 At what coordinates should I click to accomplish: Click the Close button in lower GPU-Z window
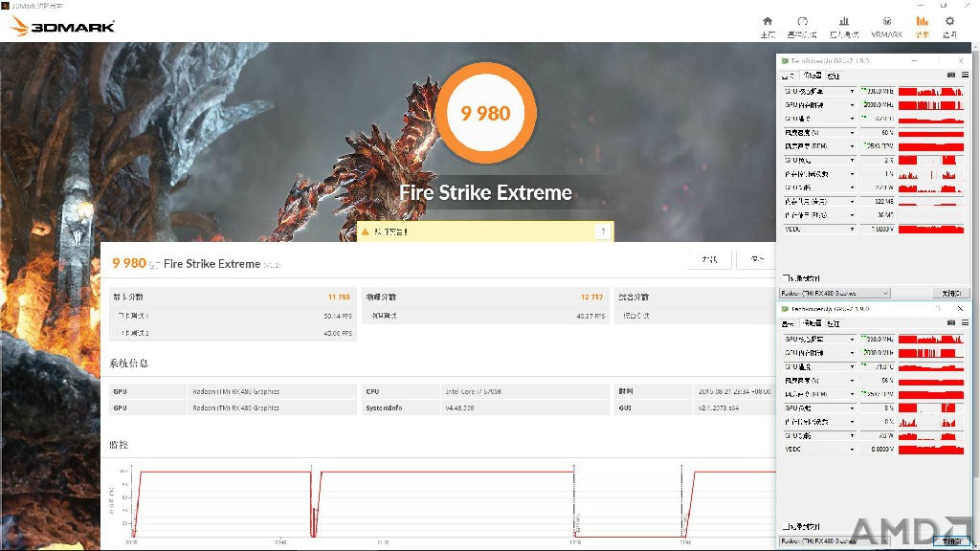[x=951, y=541]
